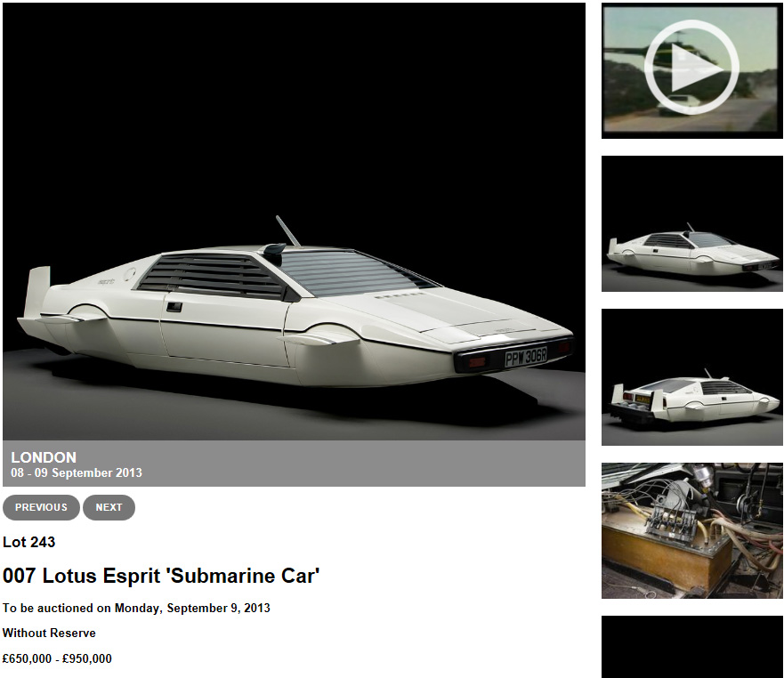Screen dimensions: 784x678
Task: Click the £650,000 - £950,000 estimate
Action: tap(57, 658)
